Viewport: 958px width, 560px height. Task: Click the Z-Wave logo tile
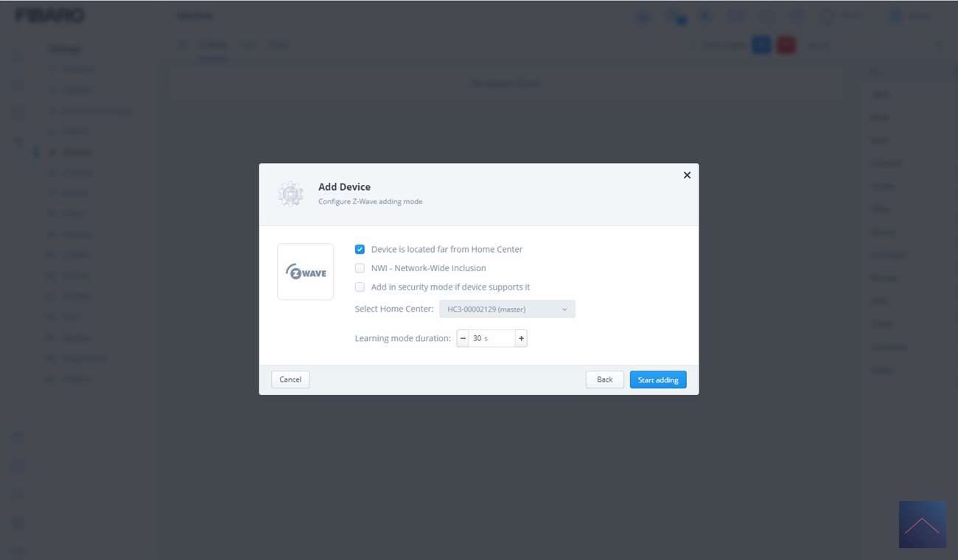[305, 272]
